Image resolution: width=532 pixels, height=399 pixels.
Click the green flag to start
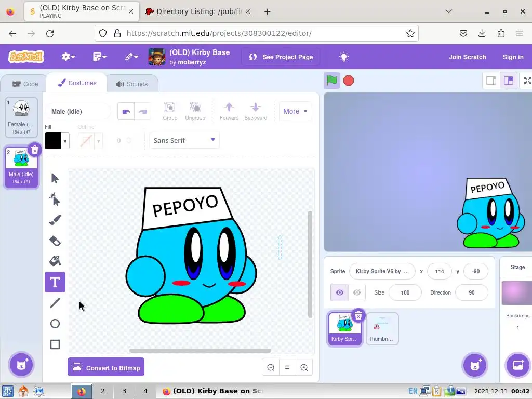[332, 81]
